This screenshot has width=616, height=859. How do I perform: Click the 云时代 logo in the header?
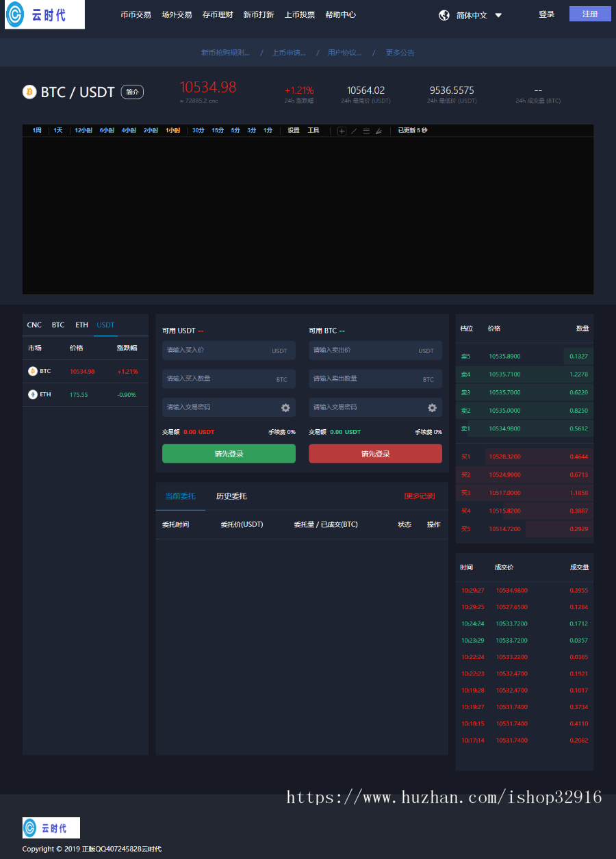click(x=44, y=14)
